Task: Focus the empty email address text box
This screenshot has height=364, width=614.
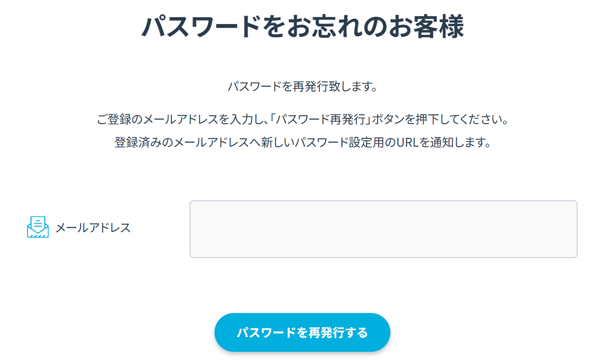Action: click(383, 229)
